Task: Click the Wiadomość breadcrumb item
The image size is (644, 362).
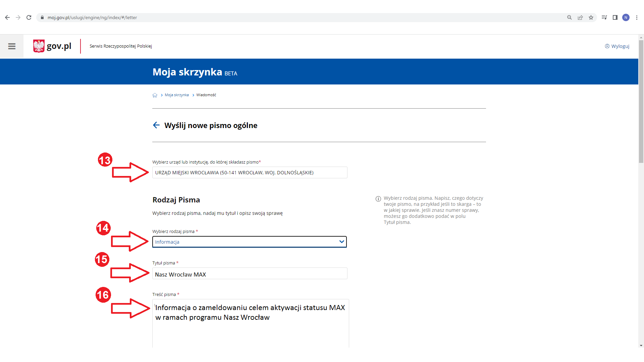Action: (x=206, y=95)
